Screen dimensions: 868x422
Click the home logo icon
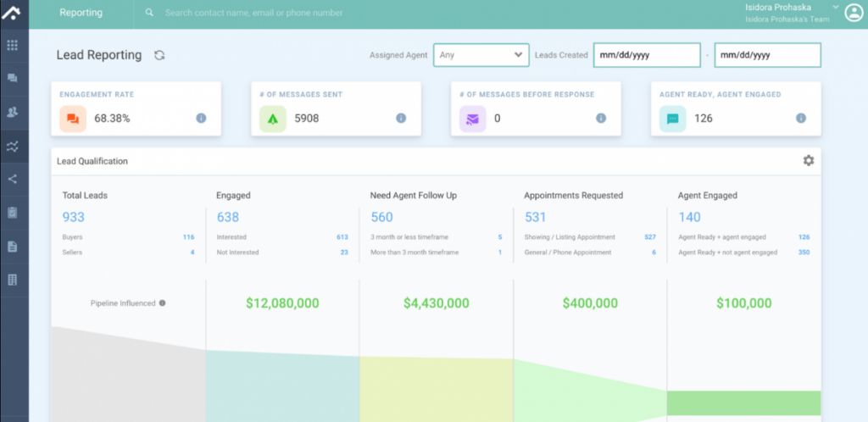pos(12,13)
